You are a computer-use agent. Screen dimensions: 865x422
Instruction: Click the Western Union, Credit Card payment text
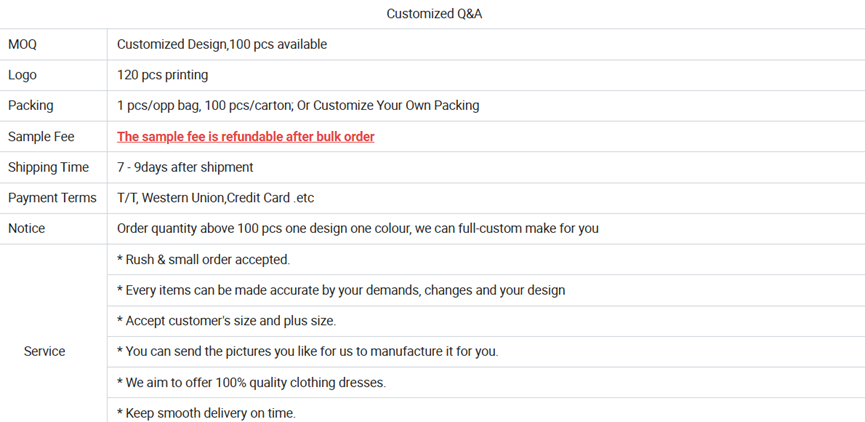[216, 198]
